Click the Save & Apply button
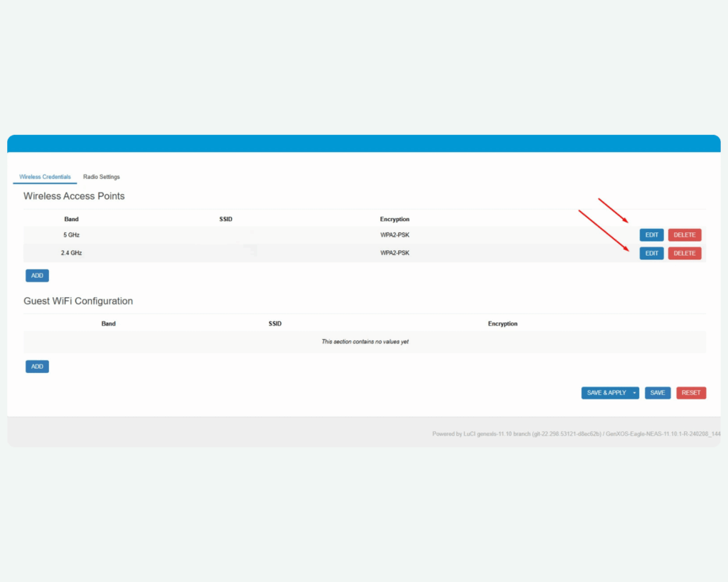This screenshot has width=728, height=582. click(x=606, y=393)
